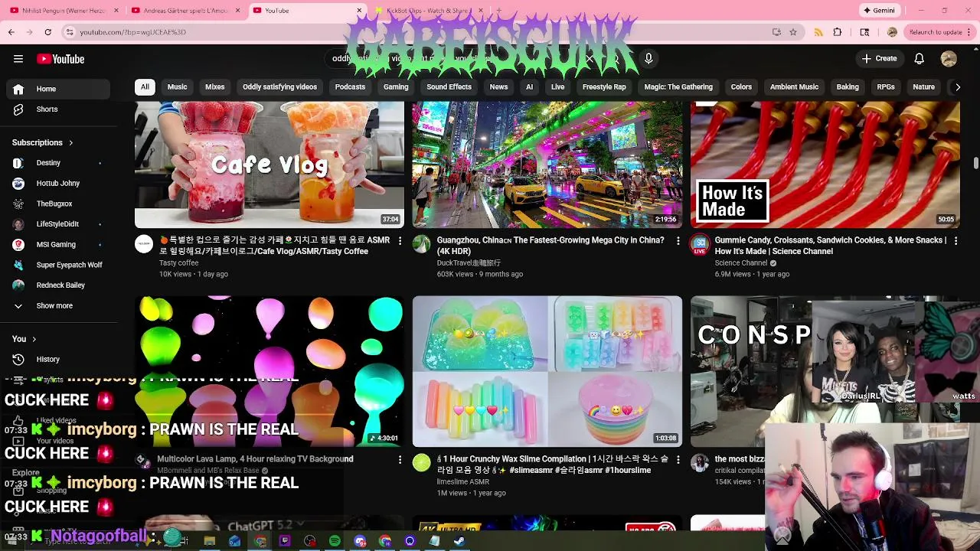
Task: Play the Cafe Vlog video thumbnail
Action: [x=269, y=165]
